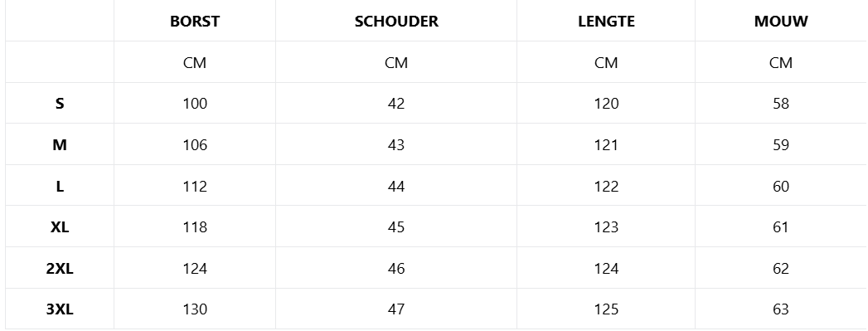Click schouder value 44 for size L
The width and height of the screenshot is (868, 331).
click(396, 186)
